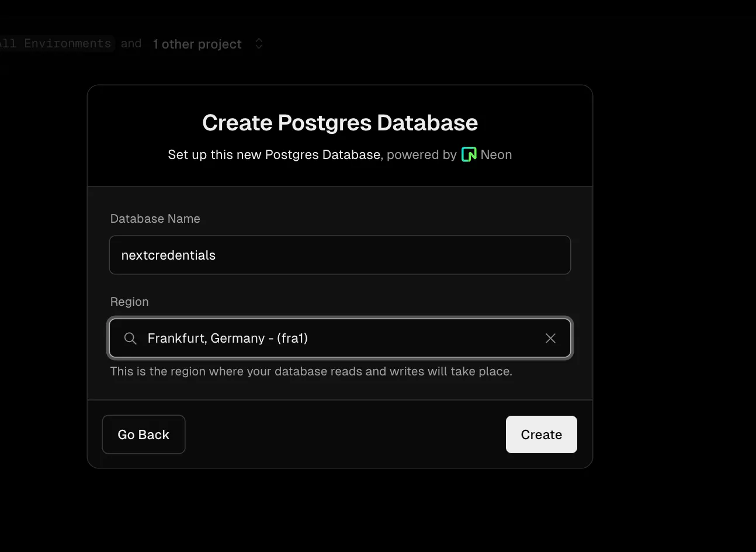Click the word "and" beside All Environments
756x552 pixels.
tap(131, 44)
